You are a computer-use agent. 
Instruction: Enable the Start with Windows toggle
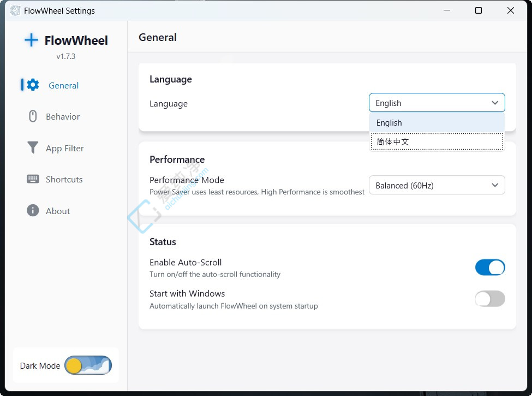pyautogui.click(x=489, y=299)
